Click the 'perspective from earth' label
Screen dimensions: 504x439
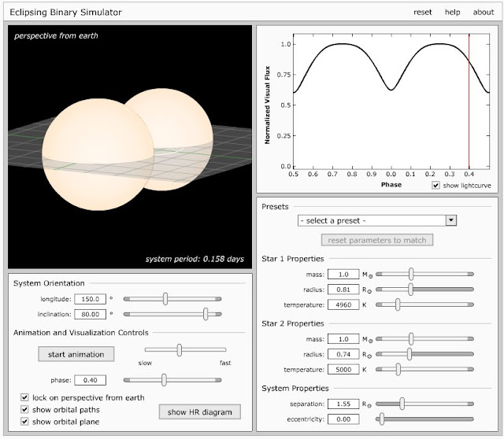(56, 35)
